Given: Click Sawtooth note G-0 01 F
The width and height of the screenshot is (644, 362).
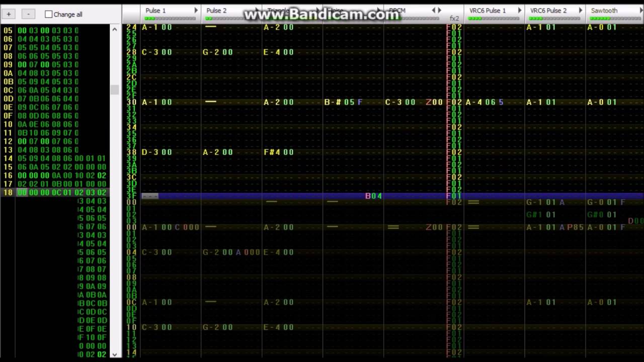Looking at the screenshot, I should 606,203.
